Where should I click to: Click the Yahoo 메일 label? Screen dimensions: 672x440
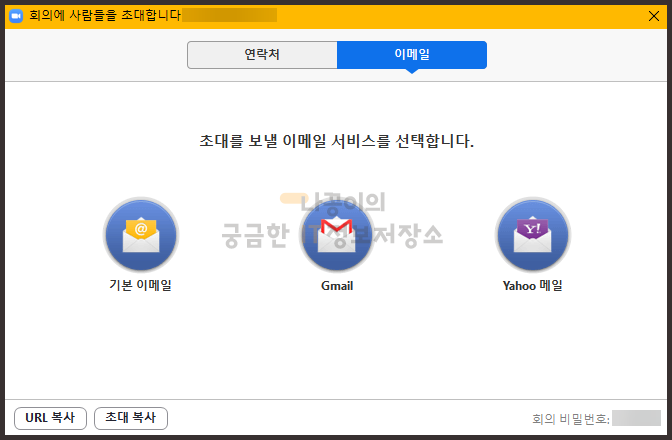[533, 285]
